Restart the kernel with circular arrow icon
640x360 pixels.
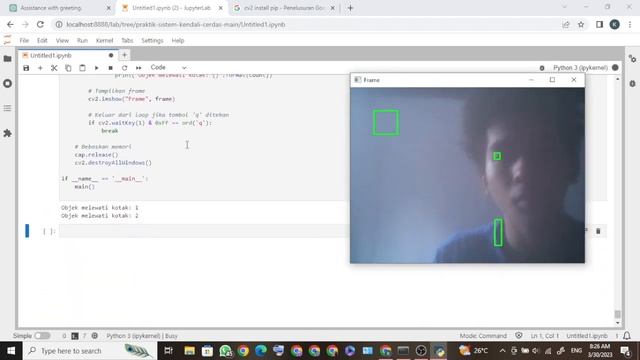click(124, 68)
